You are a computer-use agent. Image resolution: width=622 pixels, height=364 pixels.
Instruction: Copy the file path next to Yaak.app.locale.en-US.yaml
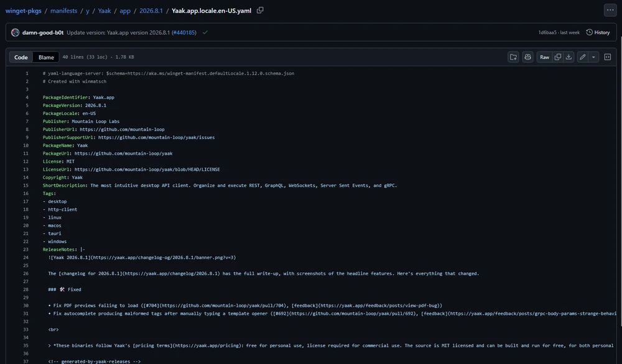click(x=260, y=11)
